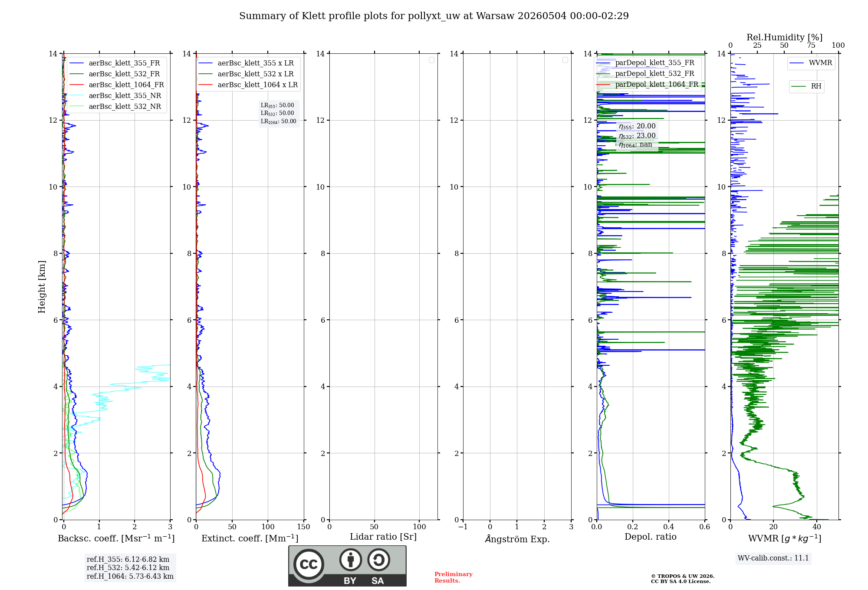Click the TROPOS & UW 2026 copyright text

683,576
